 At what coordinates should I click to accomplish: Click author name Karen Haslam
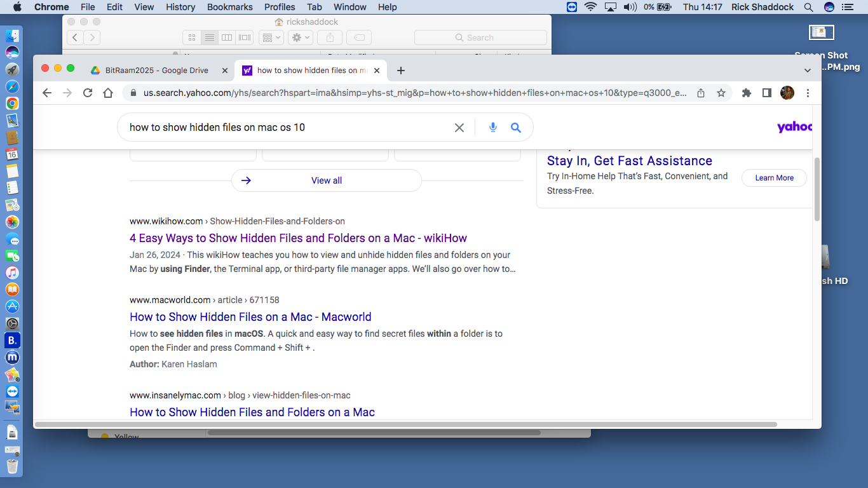tap(189, 364)
